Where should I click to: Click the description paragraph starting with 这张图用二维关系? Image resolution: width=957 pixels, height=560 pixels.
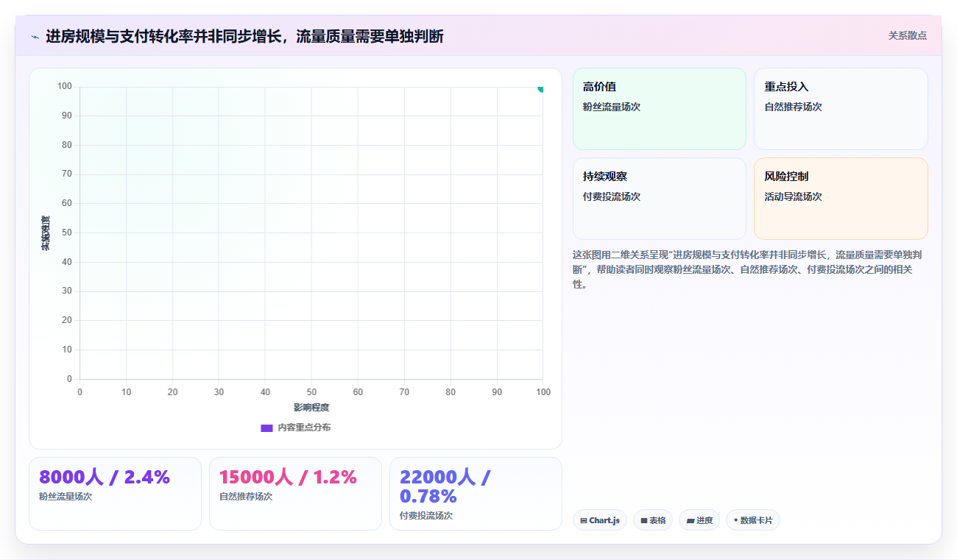coord(746,269)
